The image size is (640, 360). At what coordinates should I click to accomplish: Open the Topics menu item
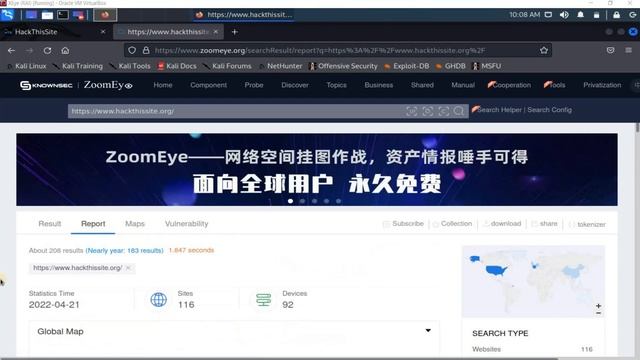(x=336, y=85)
